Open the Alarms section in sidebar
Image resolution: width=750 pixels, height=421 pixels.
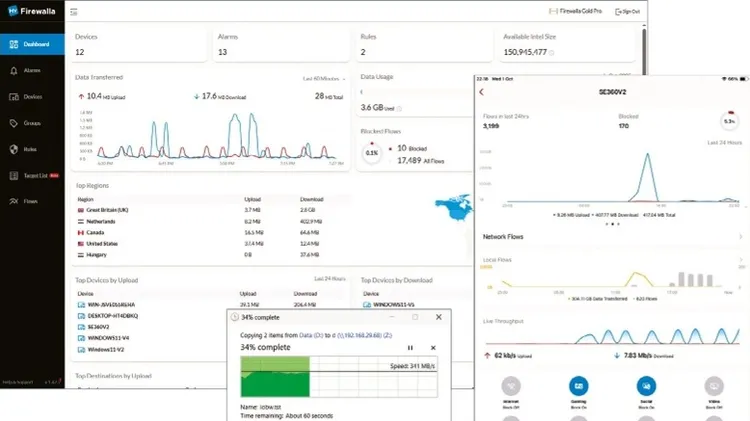tap(31, 71)
